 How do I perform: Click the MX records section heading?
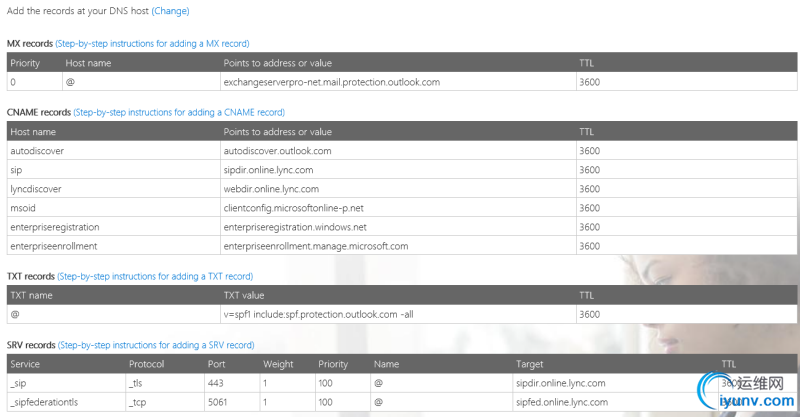(x=30, y=43)
